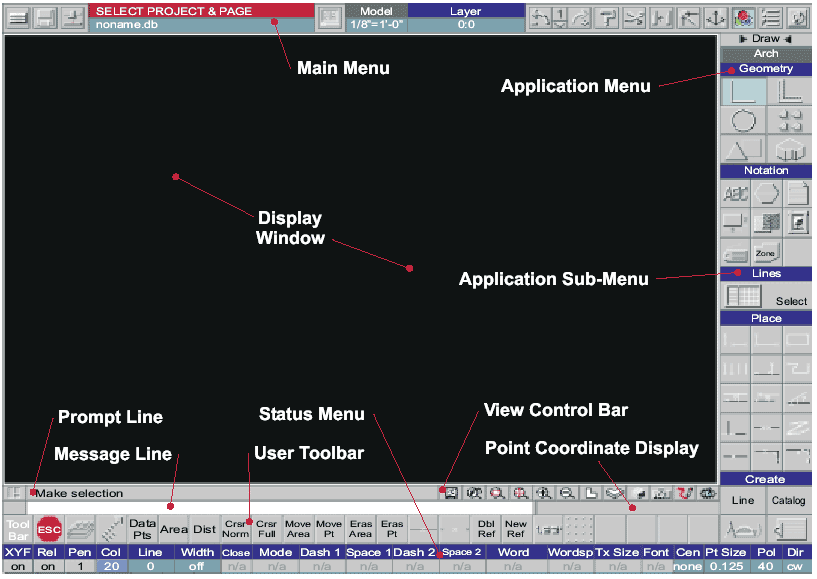Open the Geometry menu section

pos(766,69)
